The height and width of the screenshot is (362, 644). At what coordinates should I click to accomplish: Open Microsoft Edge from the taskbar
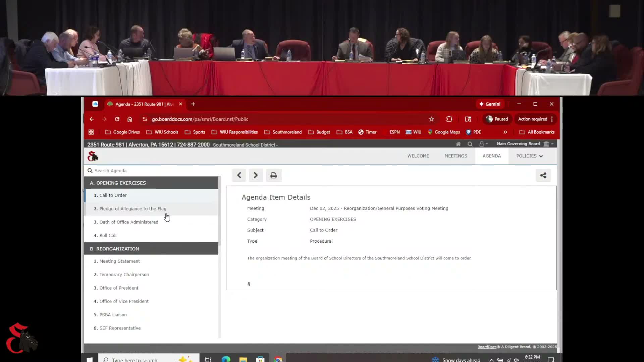point(226,359)
